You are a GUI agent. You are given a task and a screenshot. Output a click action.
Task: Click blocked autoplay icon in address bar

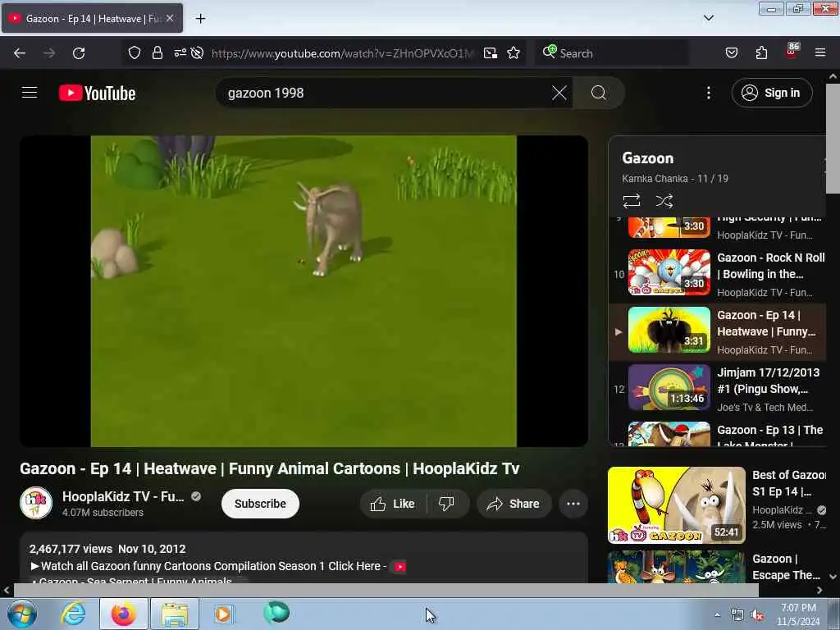pos(197,53)
